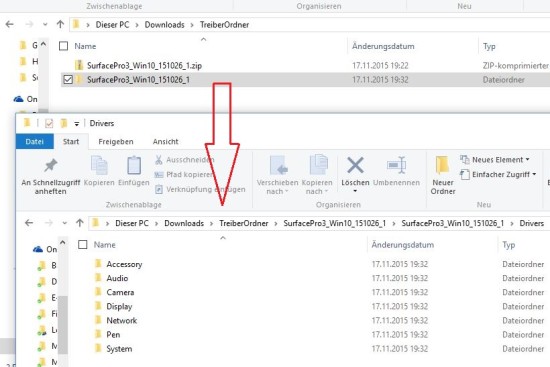550x367 pixels.
Task: Click scroll-up arrow in TreiberOrdner navigation pane
Action: tap(43, 44)
